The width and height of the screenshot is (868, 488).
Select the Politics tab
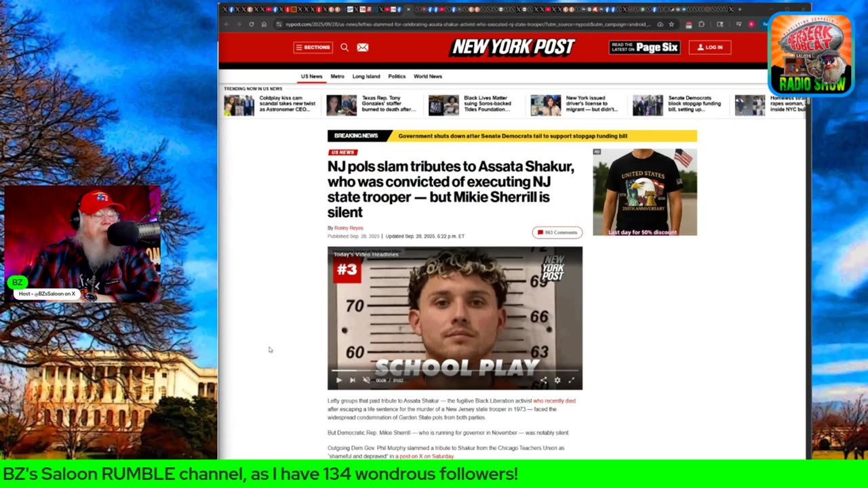pos(397,77)
